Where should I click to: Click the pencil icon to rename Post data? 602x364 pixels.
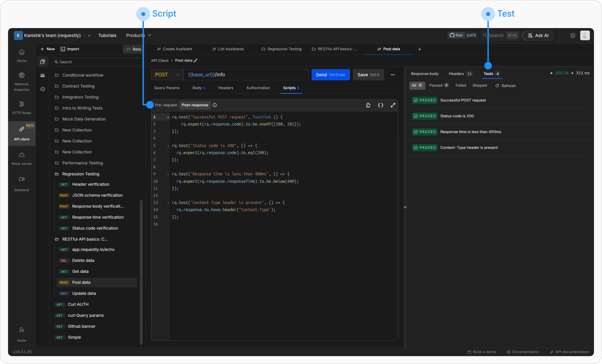tap(196, 60)
